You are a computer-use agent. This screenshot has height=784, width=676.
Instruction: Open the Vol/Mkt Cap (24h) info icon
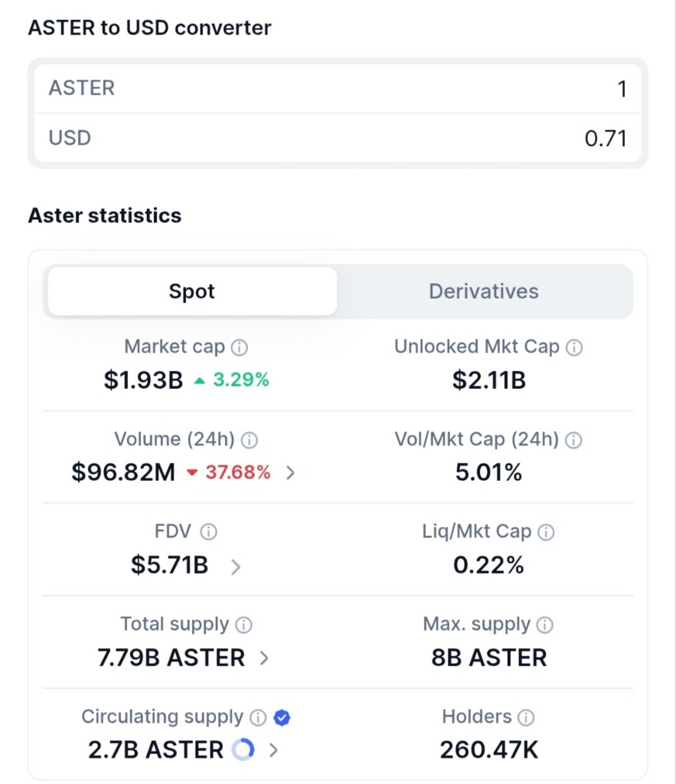click(x=573, y=440)
